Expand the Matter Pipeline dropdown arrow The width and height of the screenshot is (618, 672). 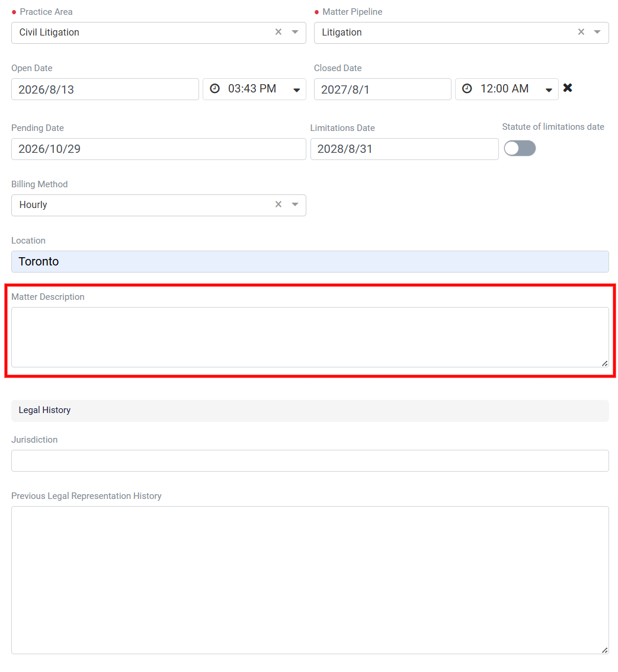597,32
